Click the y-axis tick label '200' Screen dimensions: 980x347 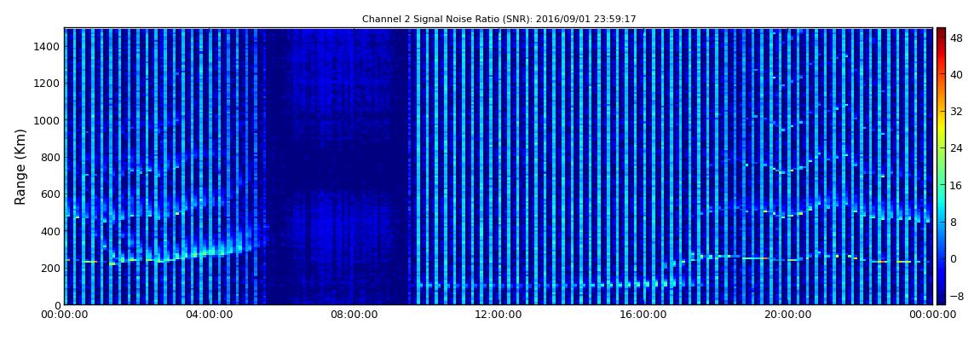50,268
